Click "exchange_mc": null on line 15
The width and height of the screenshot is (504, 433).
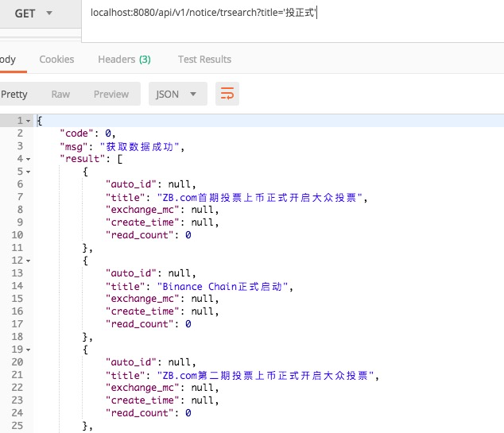pos(162,299)
